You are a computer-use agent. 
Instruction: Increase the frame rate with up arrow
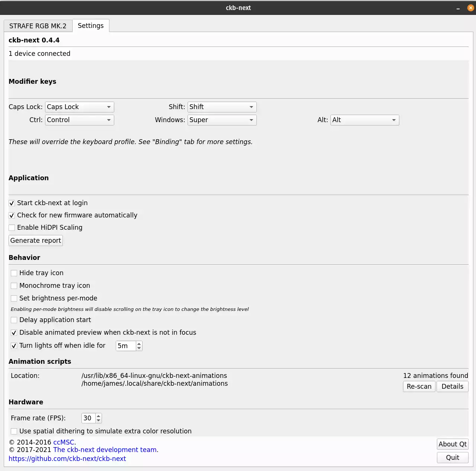tap(99, 416)
